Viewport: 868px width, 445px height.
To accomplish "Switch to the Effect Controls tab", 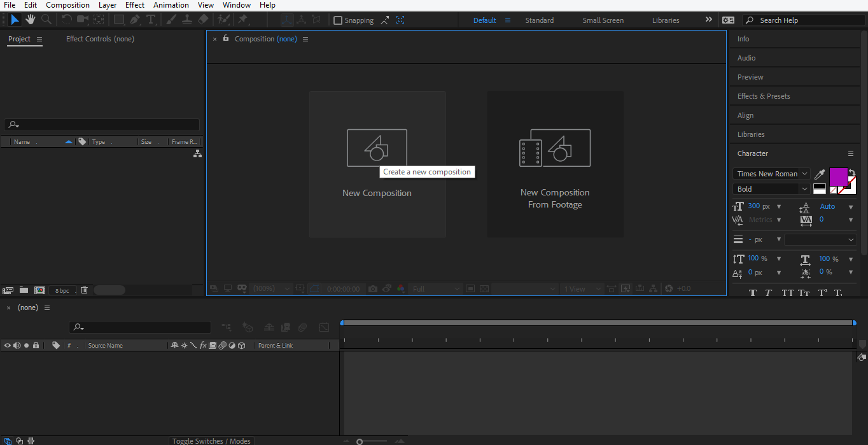I will pyautogui.click(x=100, y=39).
